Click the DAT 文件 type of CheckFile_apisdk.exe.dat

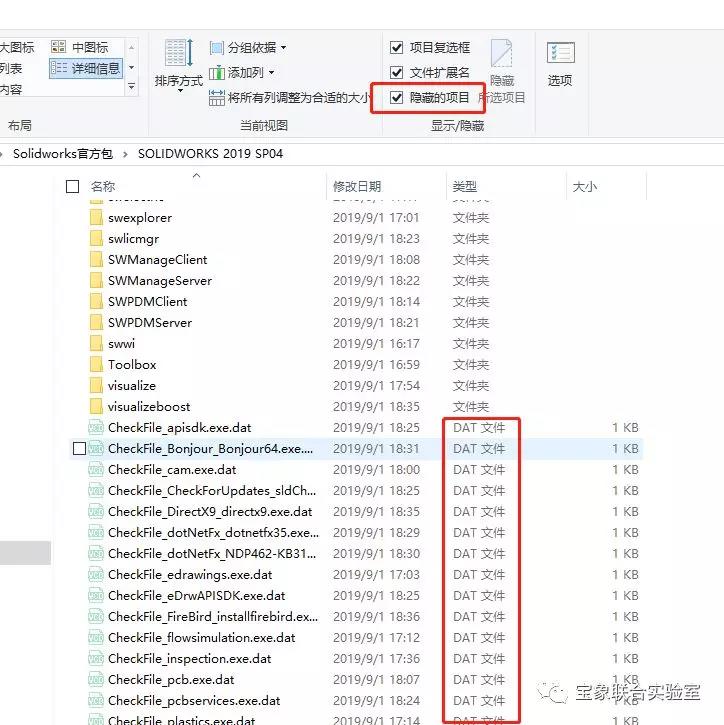(x=479, y=427)
